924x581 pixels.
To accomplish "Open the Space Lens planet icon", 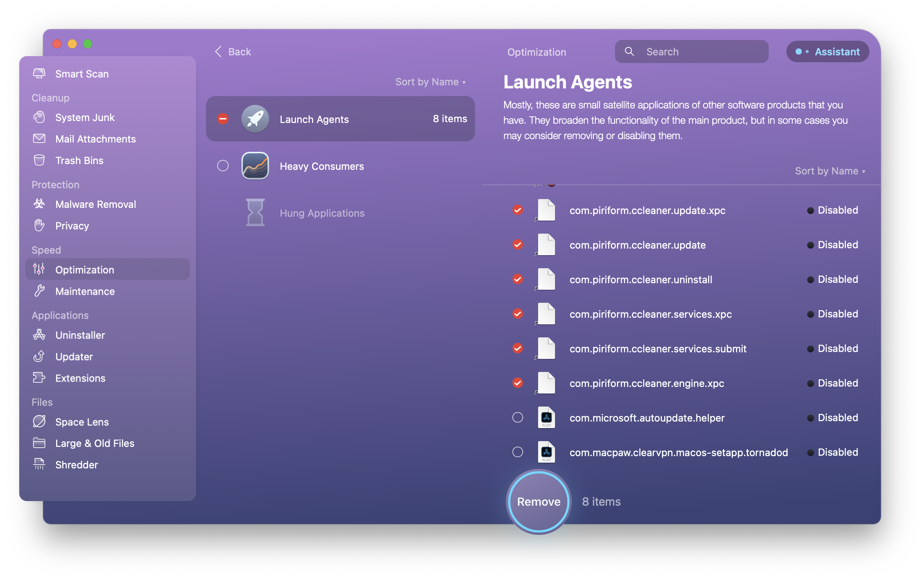I will pos(39,422).
